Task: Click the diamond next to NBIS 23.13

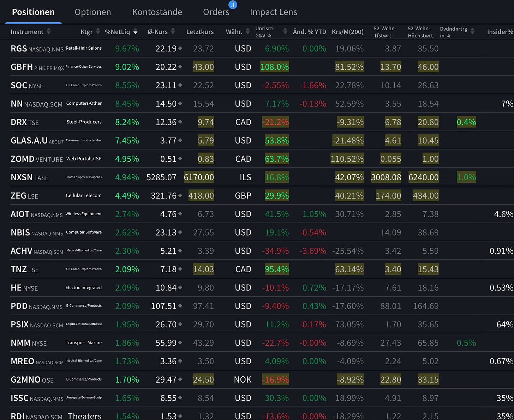Action: tap(180, 232)
